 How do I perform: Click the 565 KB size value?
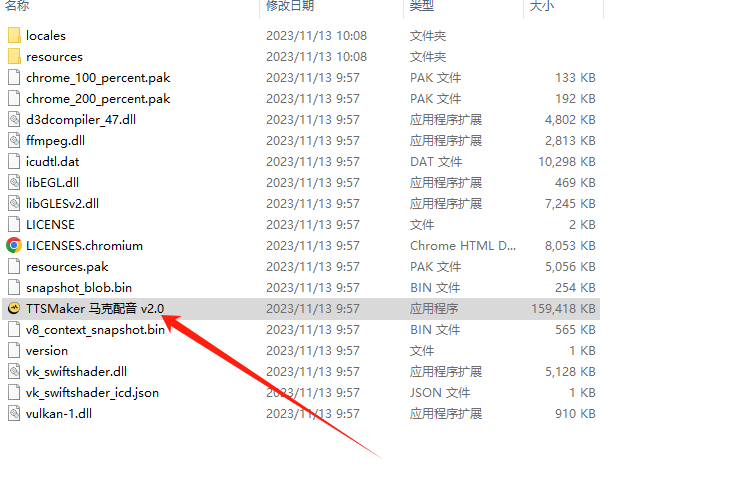575,330
